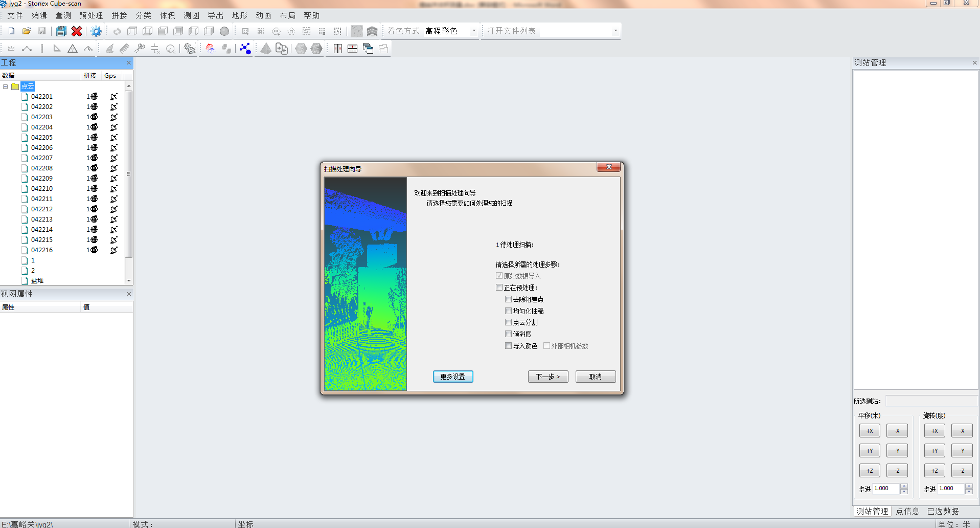Viewport: 980px width, 528px height.
Task: Click the 下一步 button in wizard
Action: pos(548,377)
